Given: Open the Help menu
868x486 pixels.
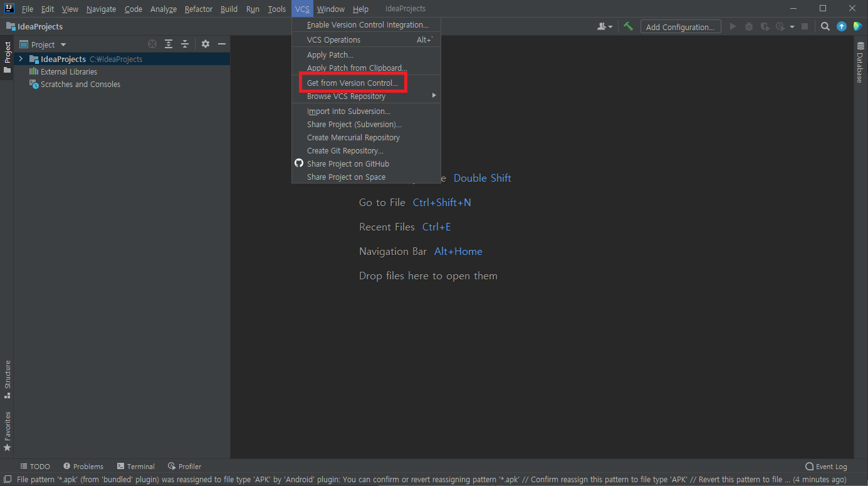Looking at the screenshot, I should coord(360,9).
